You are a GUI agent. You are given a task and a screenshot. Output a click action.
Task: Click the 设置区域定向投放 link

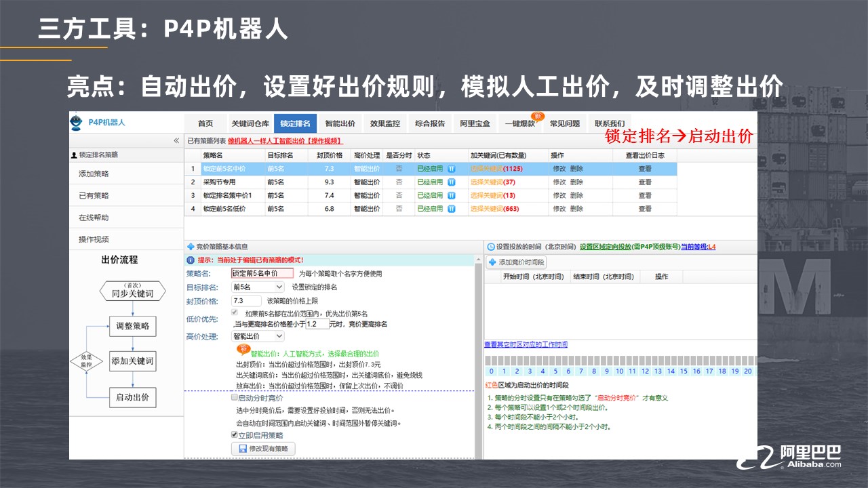[x=606, y=247]
